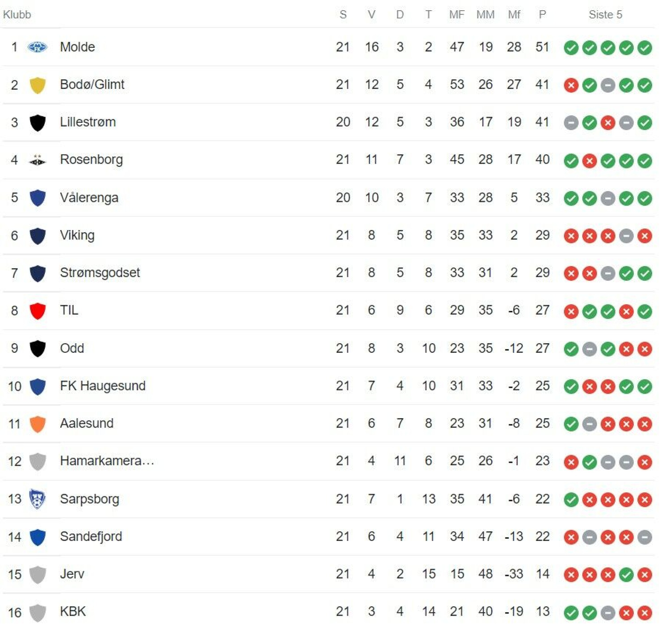Image resolution: width=672 pixels, height=635 pixels.
Task: Select the P points column header
Action: [x=542, y=15]
